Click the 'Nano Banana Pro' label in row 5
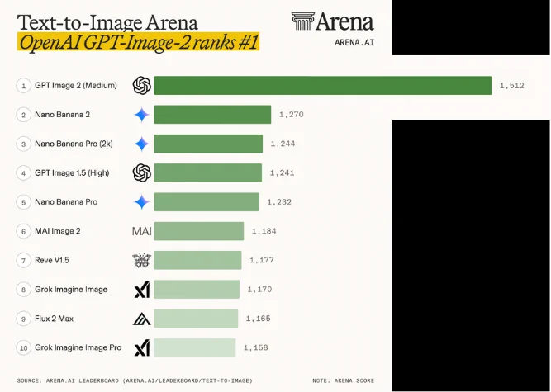The width and height of the screenshot is (551, 392). [x=66, y=202]
